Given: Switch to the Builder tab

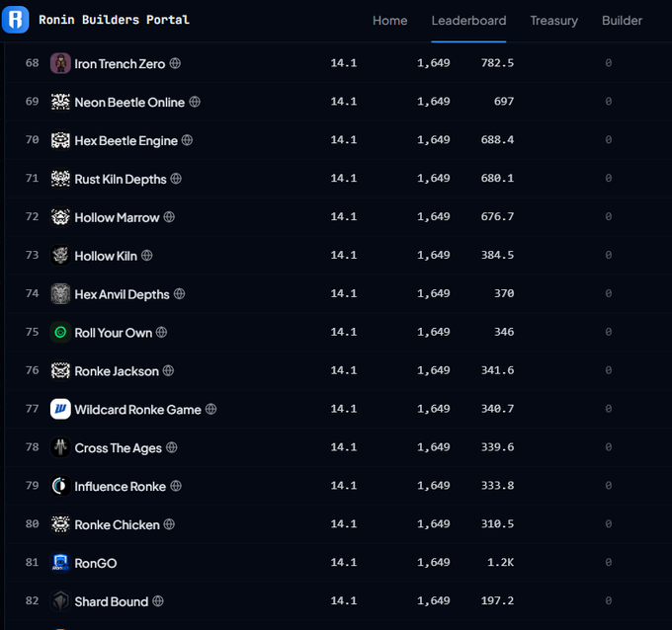Looking at the screenshot, I should point(622,21).
